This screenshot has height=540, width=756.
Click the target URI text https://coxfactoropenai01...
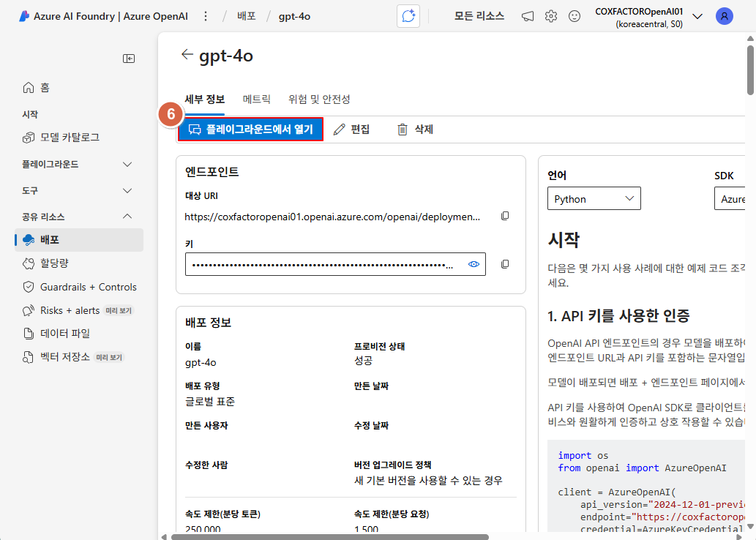click(x=332, y=217)
